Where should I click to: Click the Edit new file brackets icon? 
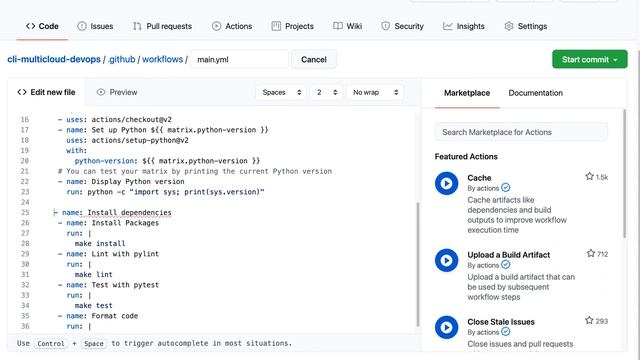[x=22, y=92]
